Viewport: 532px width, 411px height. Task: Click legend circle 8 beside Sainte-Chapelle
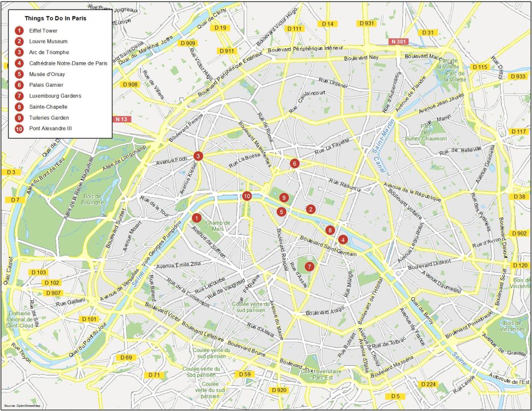click(19, 107)
